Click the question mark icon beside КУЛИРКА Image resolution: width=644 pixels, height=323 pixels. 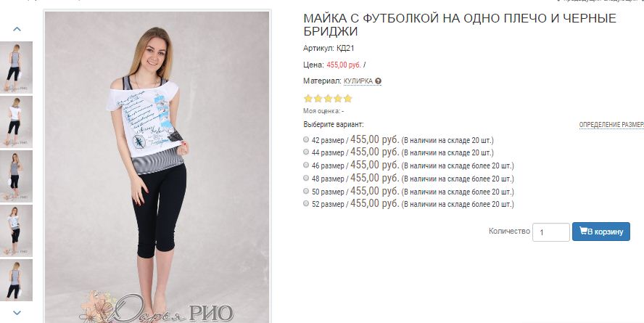pyautogui.click(x=379, y=81)
